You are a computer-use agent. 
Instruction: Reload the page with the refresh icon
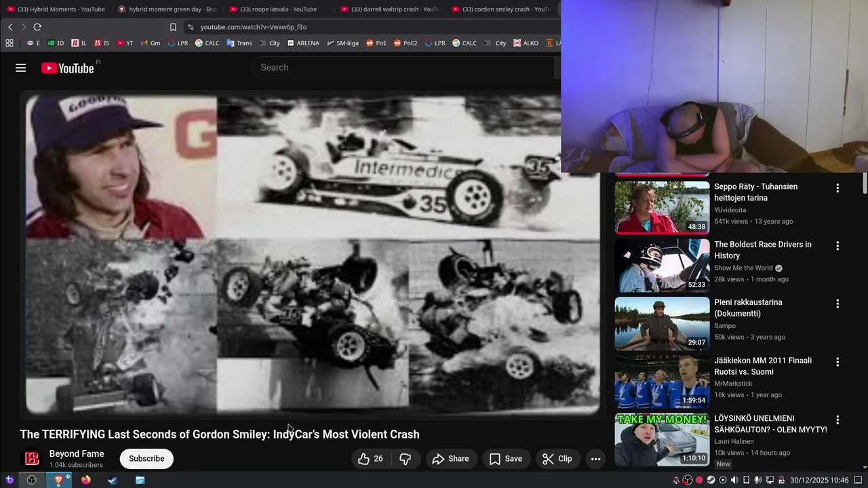[x=37, y=27]
